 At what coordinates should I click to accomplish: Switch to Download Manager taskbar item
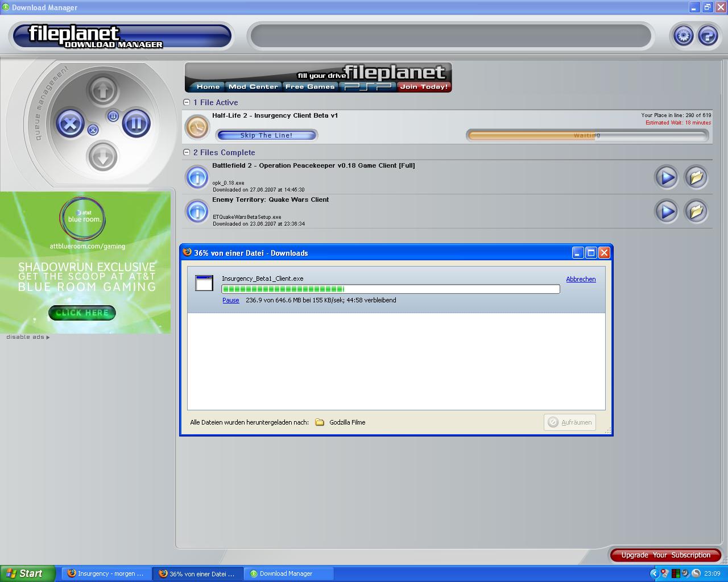coord(289,573)
